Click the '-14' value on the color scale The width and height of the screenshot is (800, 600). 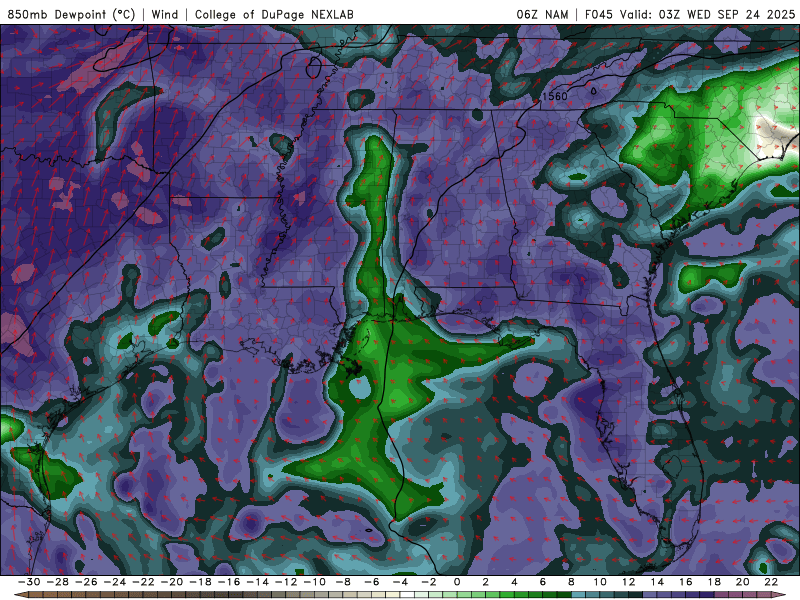(x=258, y=582)
